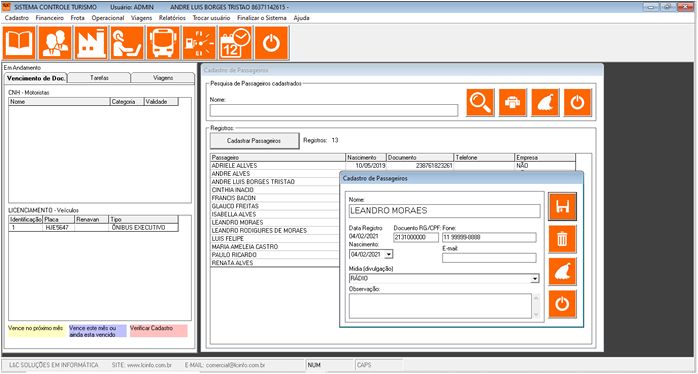The width and height of the screenshot is (698, 374).
Task: Switch to the Tarefas tab
Action: [x=99, y=78]
